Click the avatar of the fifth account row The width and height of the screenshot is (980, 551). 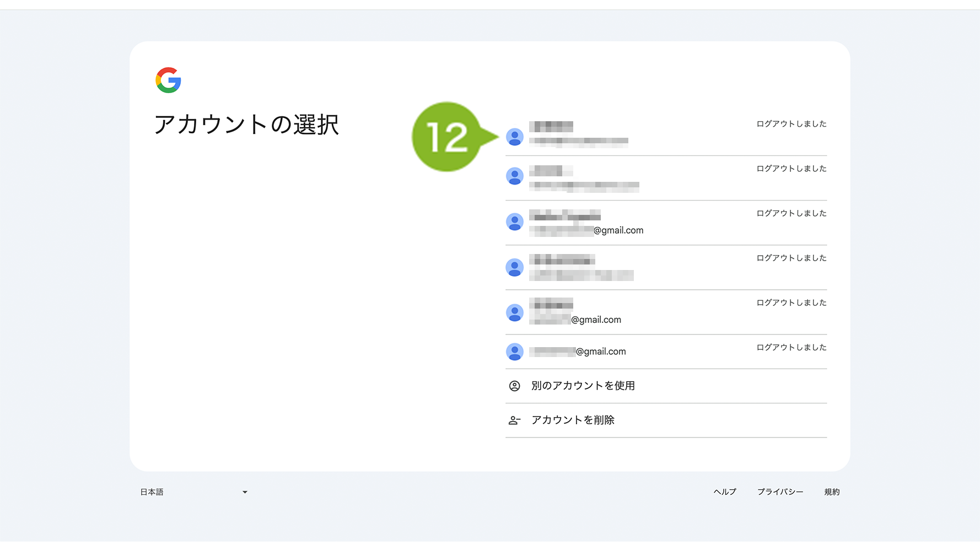point(514,313)
